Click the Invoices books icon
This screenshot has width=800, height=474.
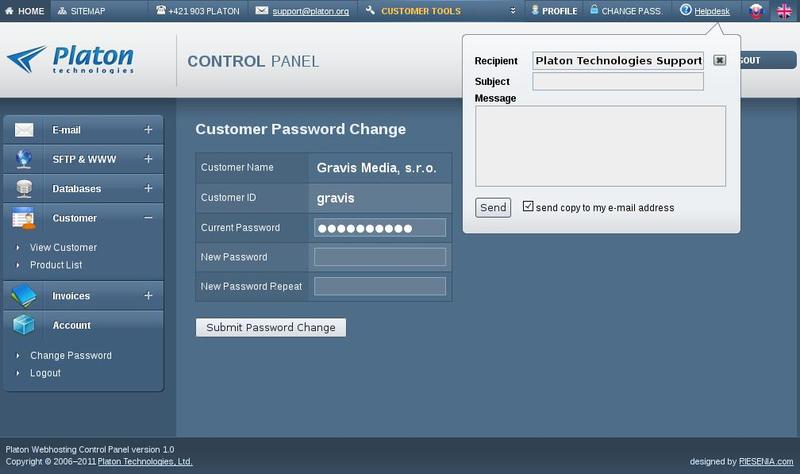click(x=23, y=296)
